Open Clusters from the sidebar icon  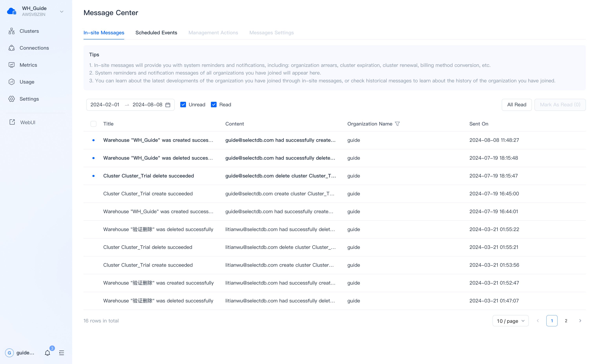tap(12, 31)
